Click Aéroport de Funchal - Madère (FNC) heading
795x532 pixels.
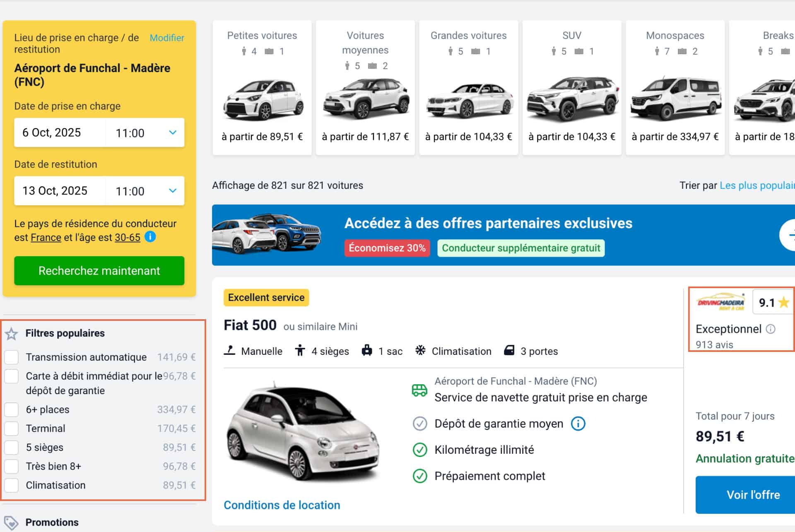click(92, 75)
